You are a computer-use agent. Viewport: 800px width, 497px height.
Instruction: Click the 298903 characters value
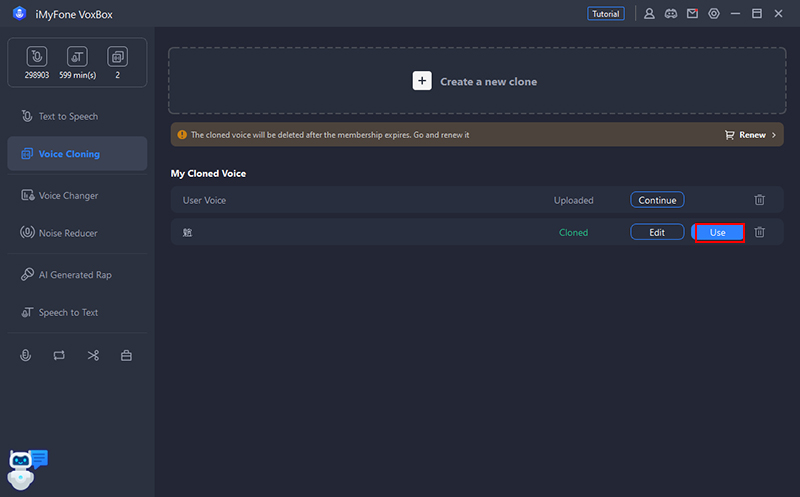coord(37,75)
